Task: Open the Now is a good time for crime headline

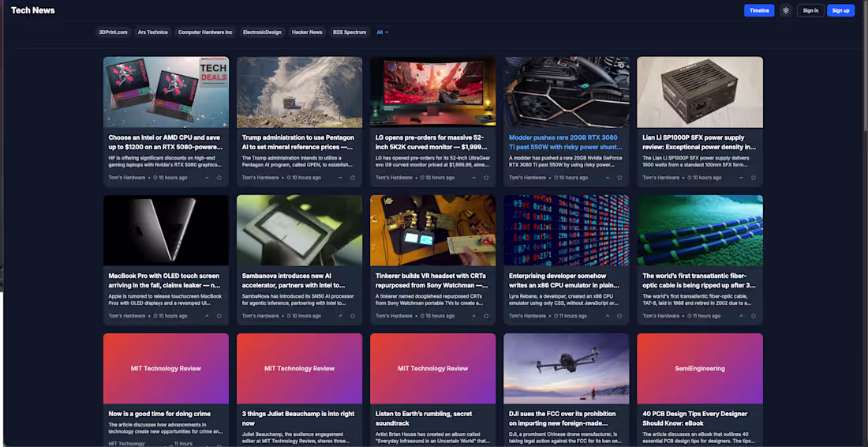Action: (x=159, y=414)
